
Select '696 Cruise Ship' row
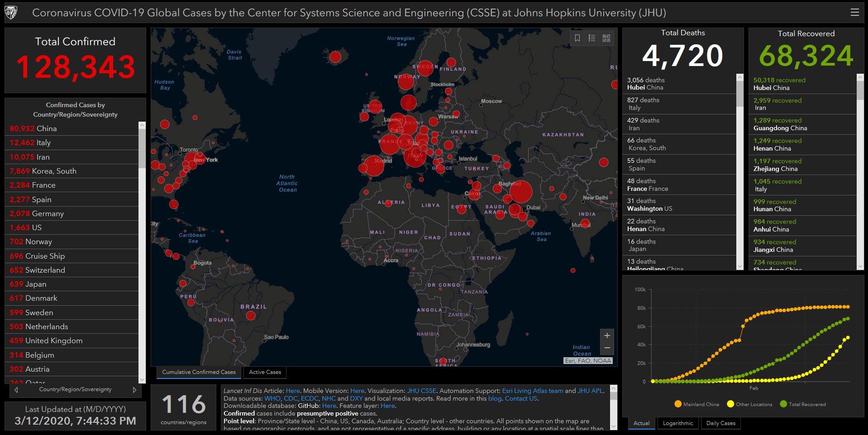(72, 256)
